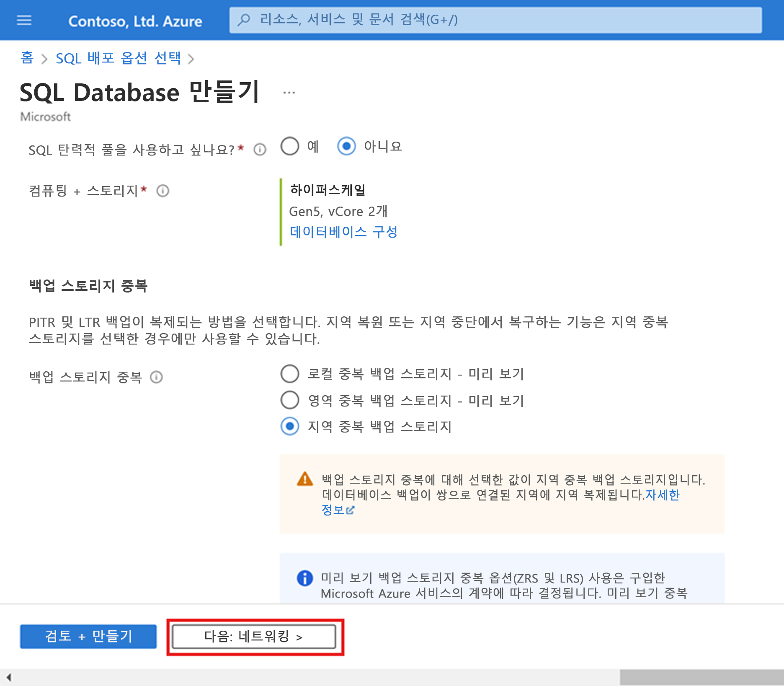Open SQL 배포 옵션 선택 breadcrumb
Viewport: 784px width, 686px height.
click(119, 58)
